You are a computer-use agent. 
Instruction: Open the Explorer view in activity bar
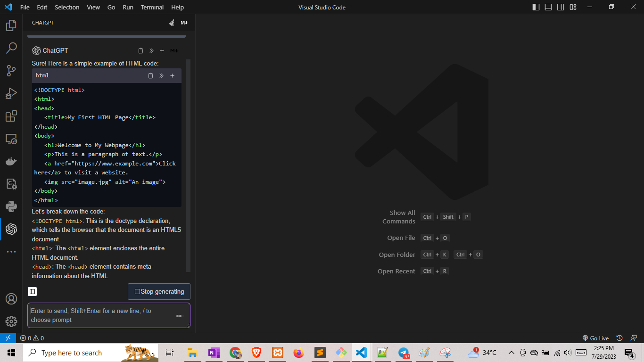(x=11, y=25)
